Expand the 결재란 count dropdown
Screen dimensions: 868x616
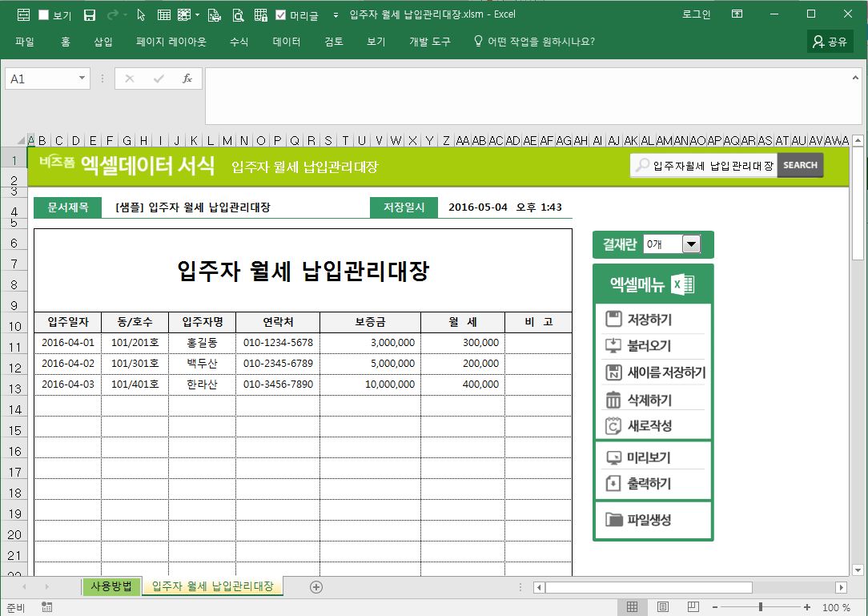[690, 244]
